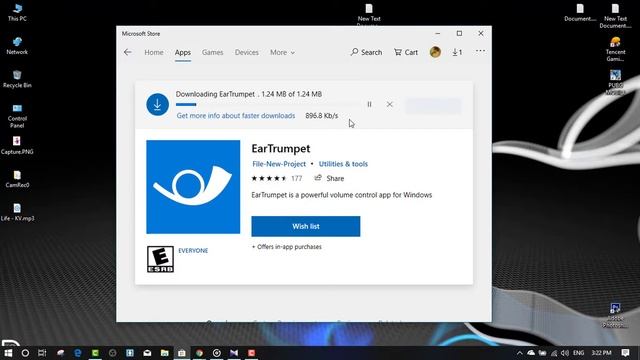Click the download progress bar
Screen dimensions: 640x360
268,104
